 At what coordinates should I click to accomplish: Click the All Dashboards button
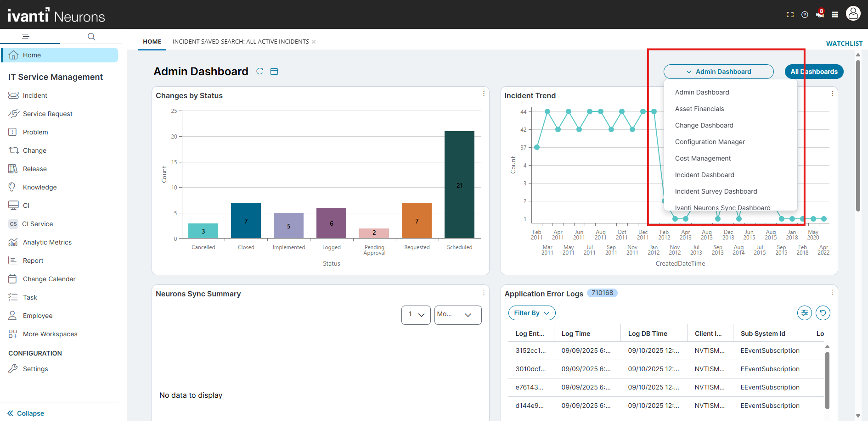814,72
